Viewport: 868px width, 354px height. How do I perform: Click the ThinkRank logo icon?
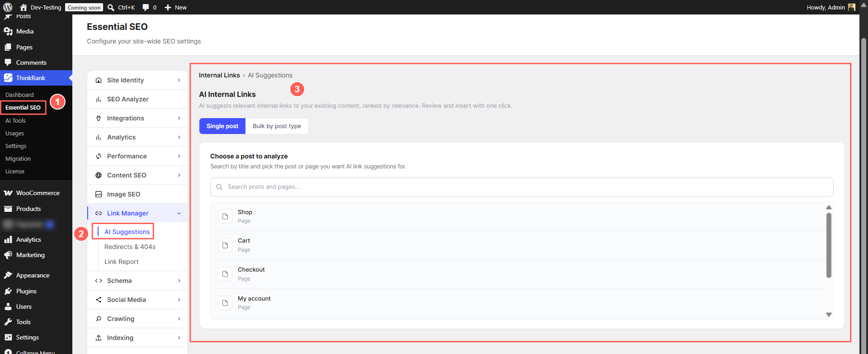8,78
